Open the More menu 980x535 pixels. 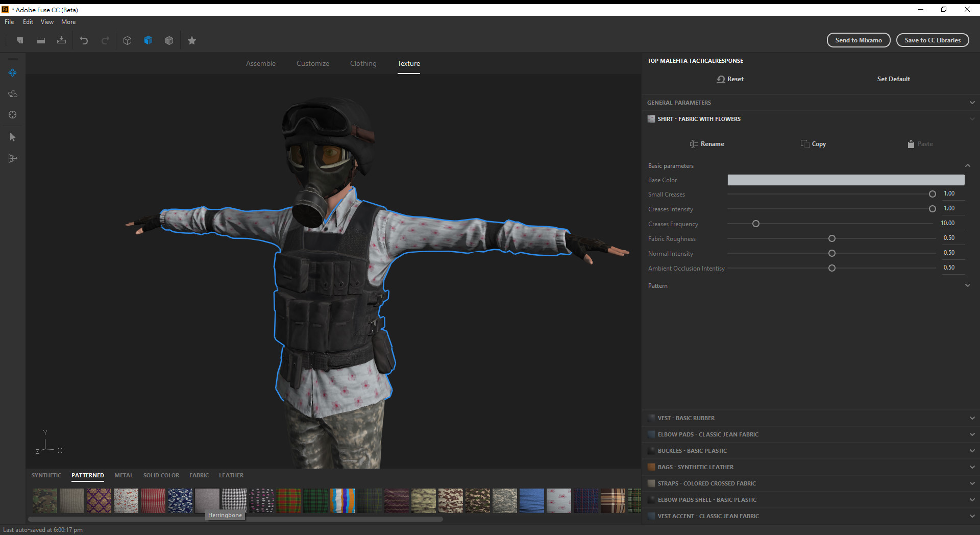pos(68,22)
